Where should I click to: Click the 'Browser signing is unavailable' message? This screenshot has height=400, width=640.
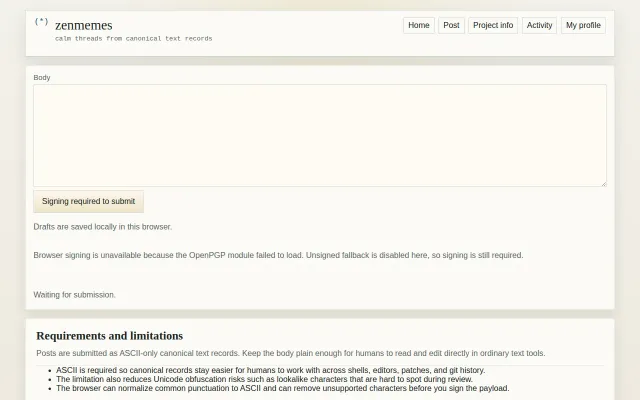(278, 255)
